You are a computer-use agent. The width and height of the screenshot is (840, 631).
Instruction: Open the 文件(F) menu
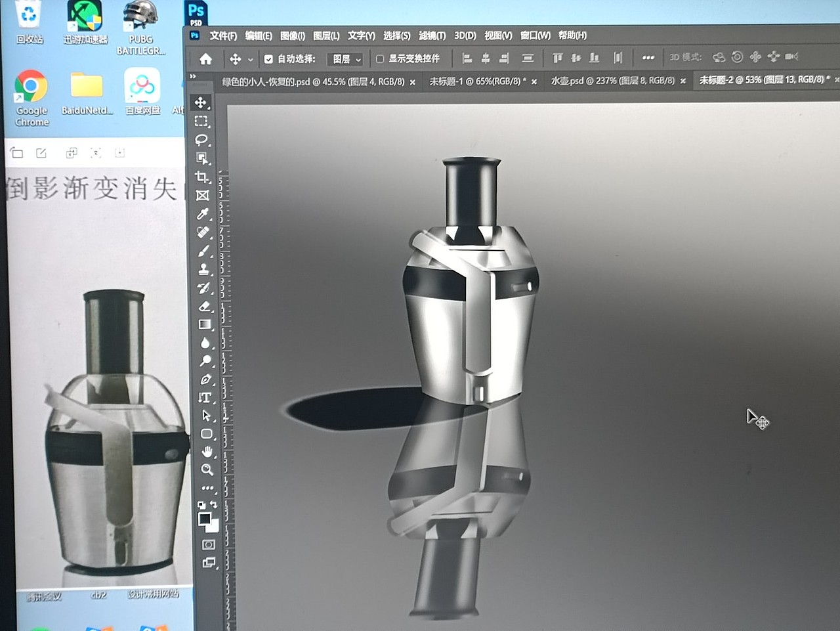(223, 35)
